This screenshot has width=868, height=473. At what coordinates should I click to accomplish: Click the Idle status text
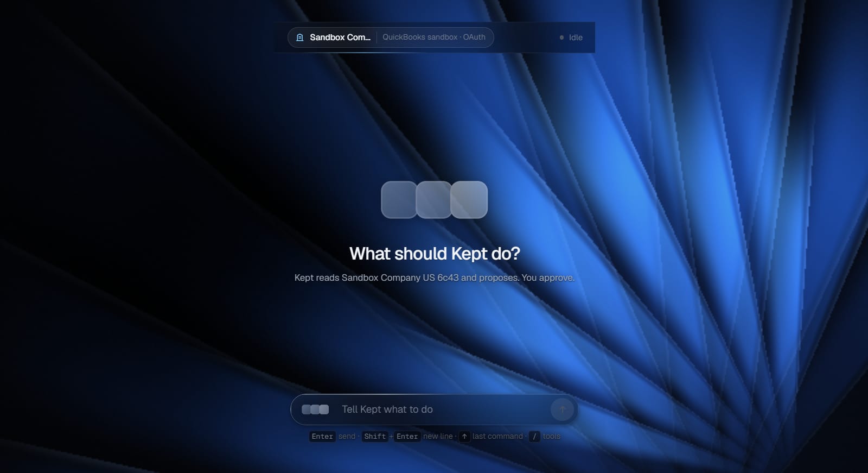coord(576,37)
